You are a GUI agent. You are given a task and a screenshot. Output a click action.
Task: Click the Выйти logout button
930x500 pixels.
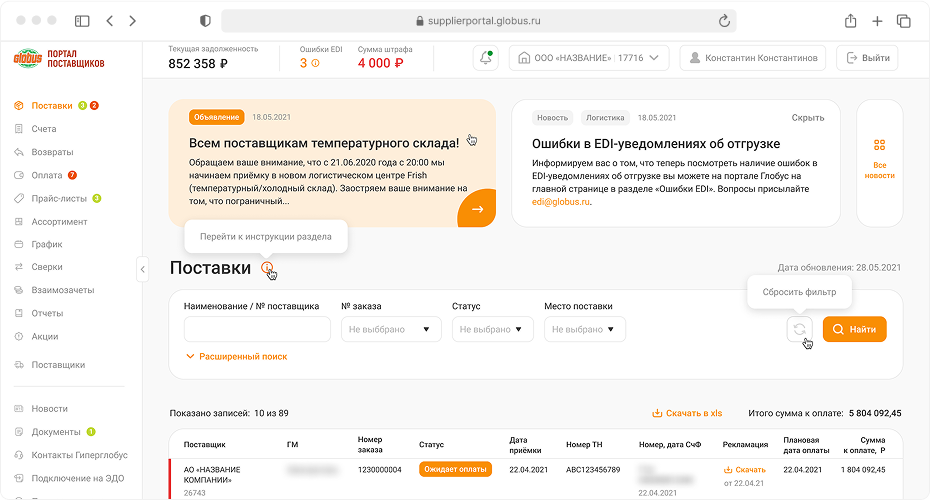point(867,58)
